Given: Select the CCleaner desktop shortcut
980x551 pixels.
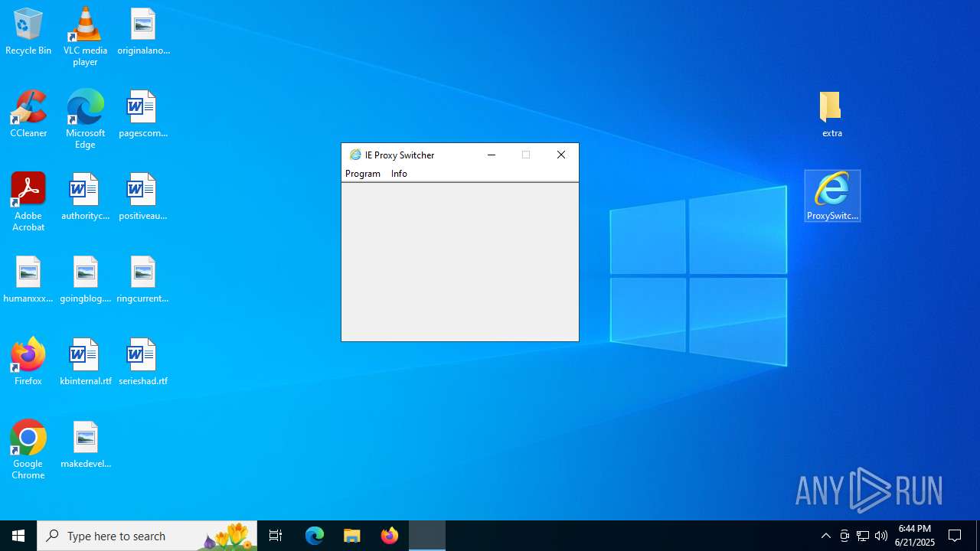Looking at the screenshot, I should [28, 114].
